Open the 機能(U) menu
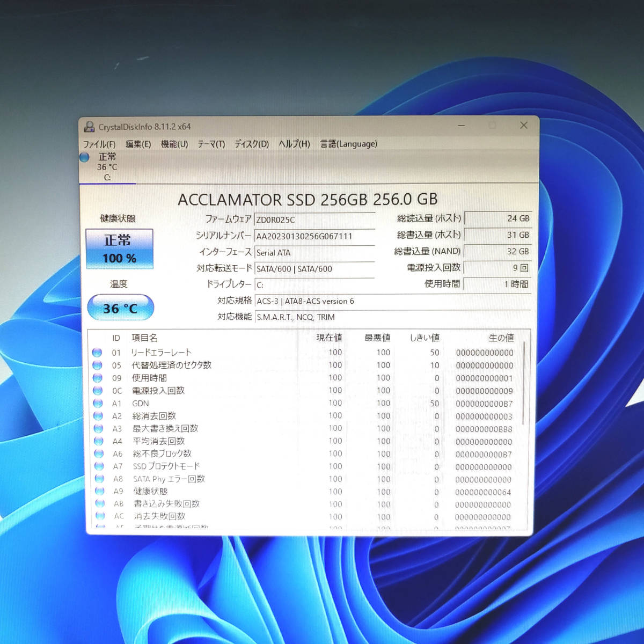 174,144
